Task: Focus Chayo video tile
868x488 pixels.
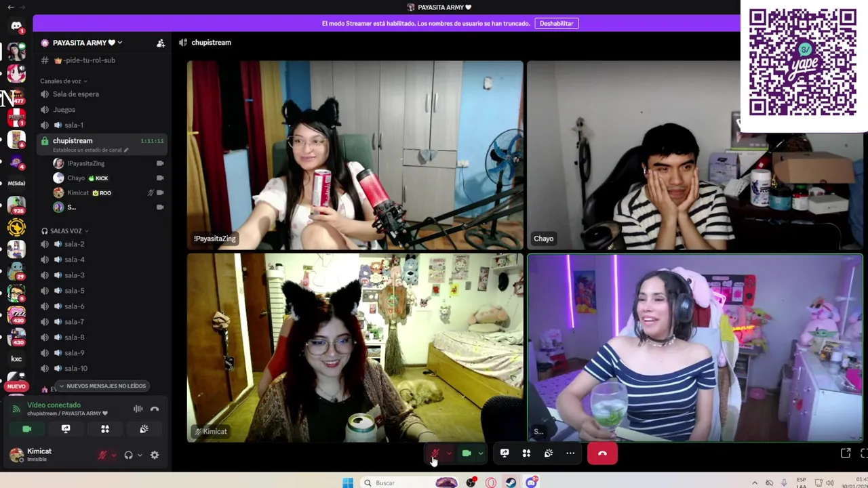Action: tap(695, 155)
